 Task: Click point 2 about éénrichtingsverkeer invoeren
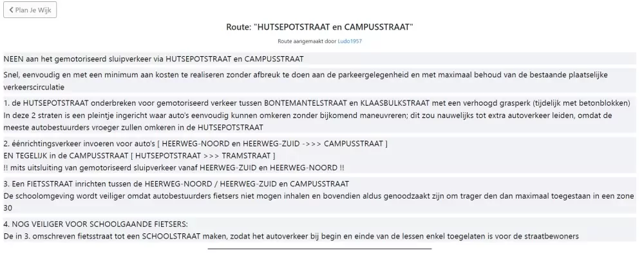click(196, 144)
